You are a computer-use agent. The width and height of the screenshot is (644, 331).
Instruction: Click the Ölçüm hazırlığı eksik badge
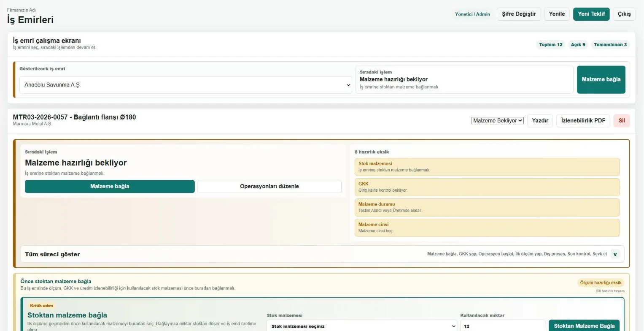coord(601,283)
